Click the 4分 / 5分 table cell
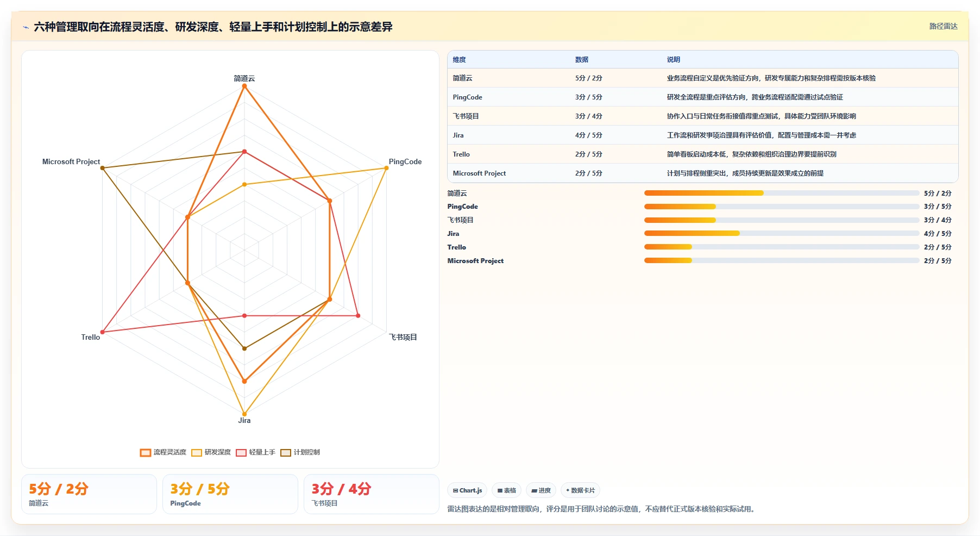980x536 pixels. point(589,135)
